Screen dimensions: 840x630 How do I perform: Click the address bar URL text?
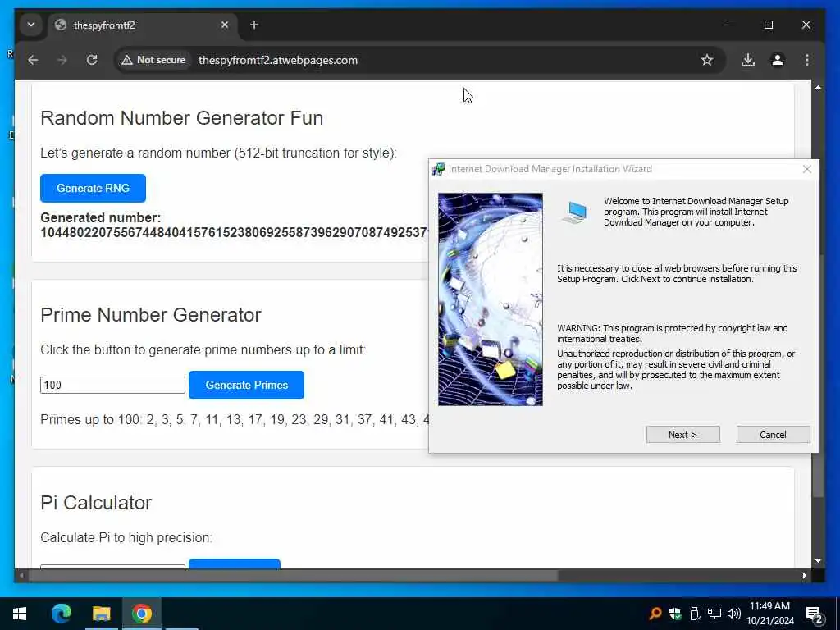[x=278, y=60]
